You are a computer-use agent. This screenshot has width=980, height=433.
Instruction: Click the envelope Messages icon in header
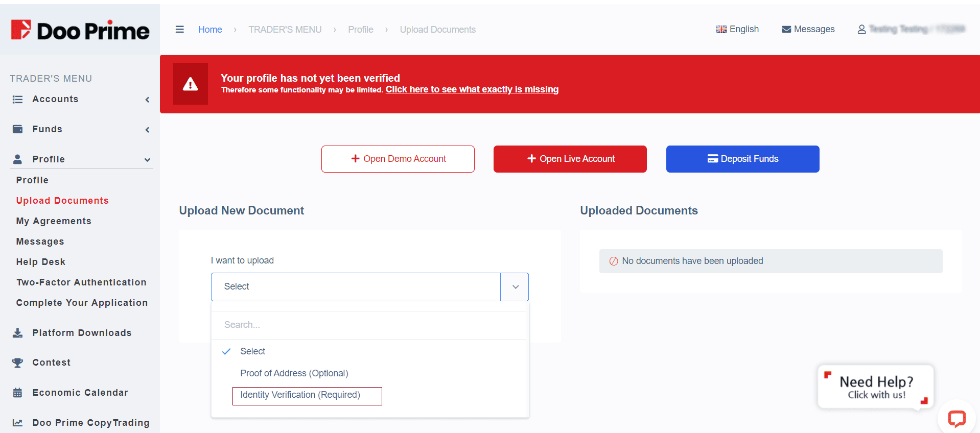pos(786,30)
